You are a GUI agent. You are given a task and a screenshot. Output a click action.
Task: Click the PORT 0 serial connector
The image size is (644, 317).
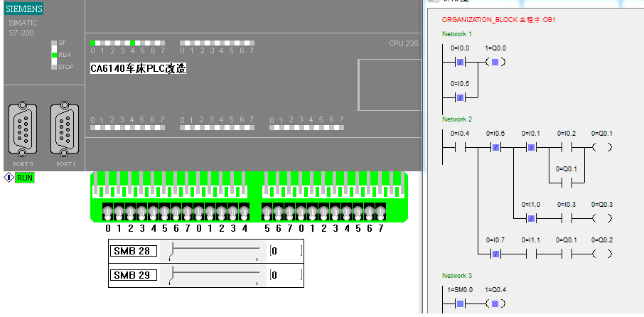click(x=23, y=129)
